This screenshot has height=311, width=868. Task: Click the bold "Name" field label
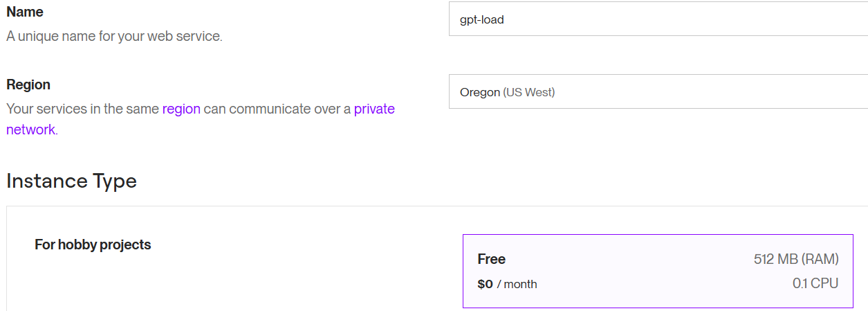pyautogui.click(x=25, y=12)
